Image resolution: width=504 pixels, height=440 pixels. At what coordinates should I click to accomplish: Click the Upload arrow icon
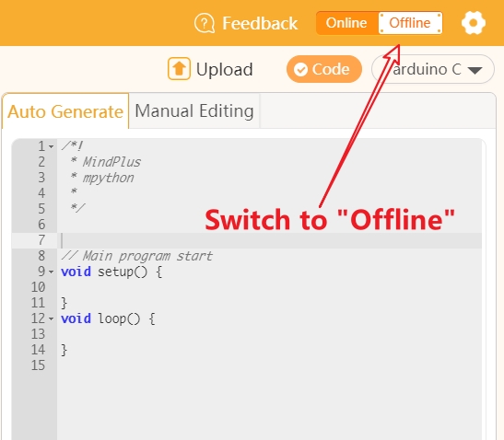point(179,69)
